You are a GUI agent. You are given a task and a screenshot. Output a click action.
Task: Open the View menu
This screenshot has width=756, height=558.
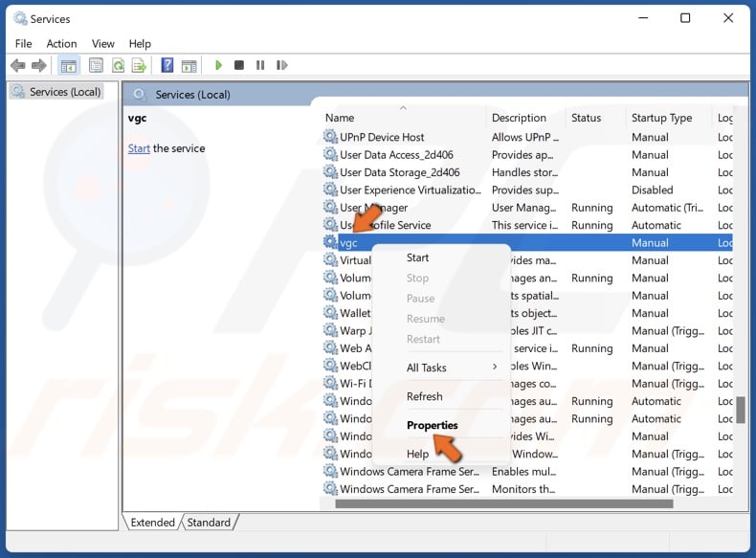[x=103, y=43]
